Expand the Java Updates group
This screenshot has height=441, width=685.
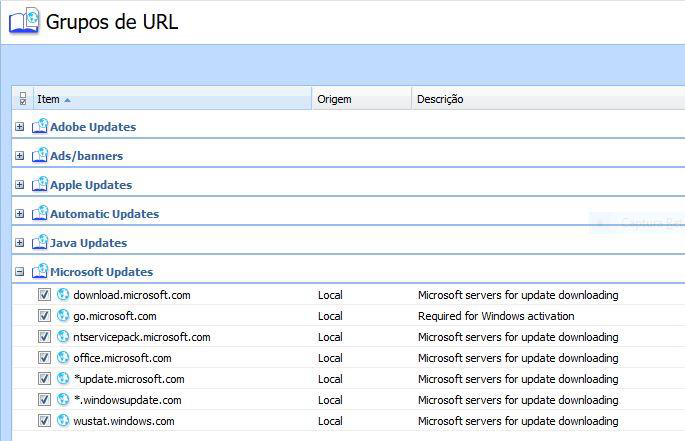coord(19,243)
